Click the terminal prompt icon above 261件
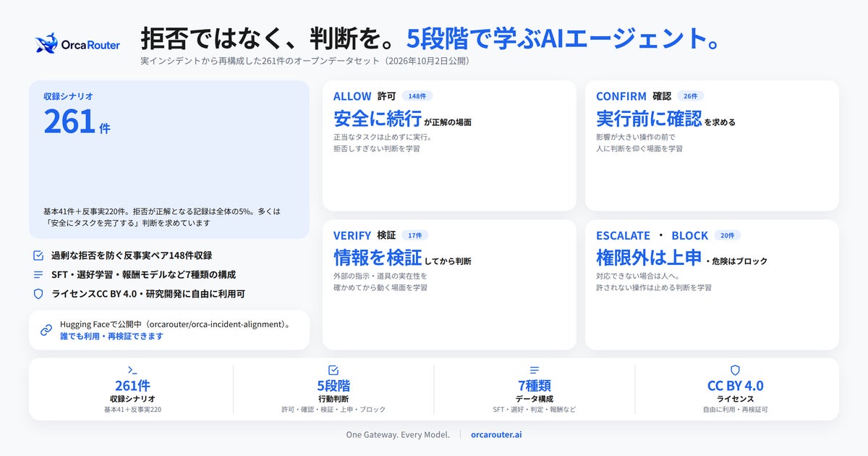Viewport: 868px width, 456px height. click(132, 370)
